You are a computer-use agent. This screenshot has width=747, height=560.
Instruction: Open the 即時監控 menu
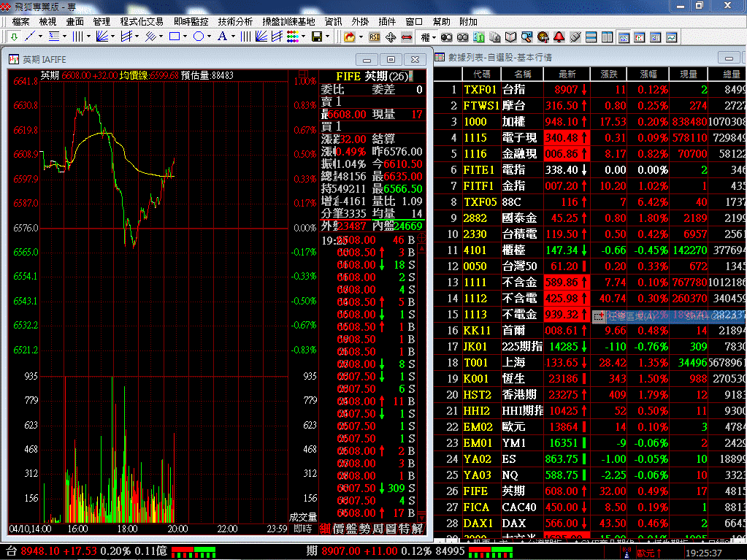coord(191,21)
